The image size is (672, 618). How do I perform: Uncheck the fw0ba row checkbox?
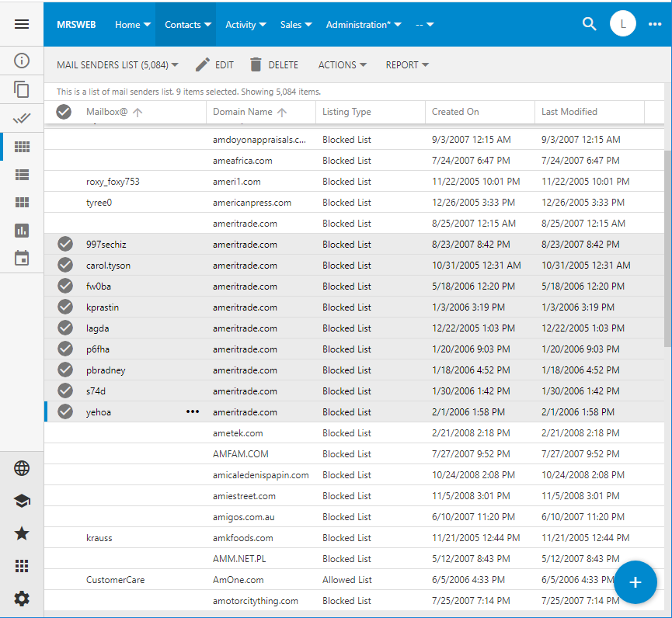coord(65,286)
